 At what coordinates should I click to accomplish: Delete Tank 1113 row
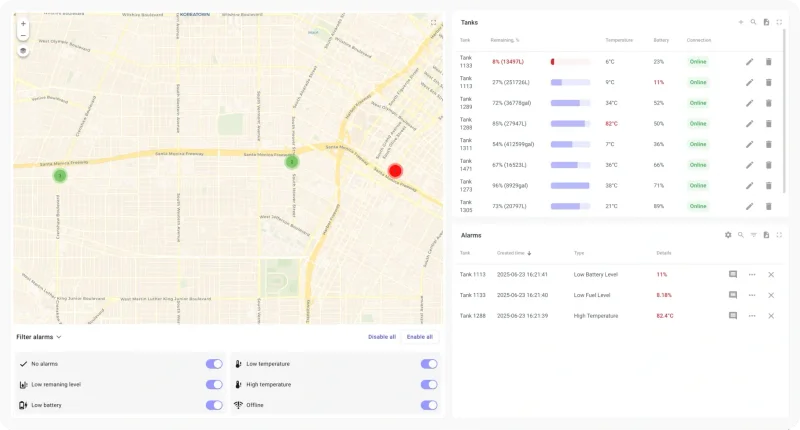[768, 82]
